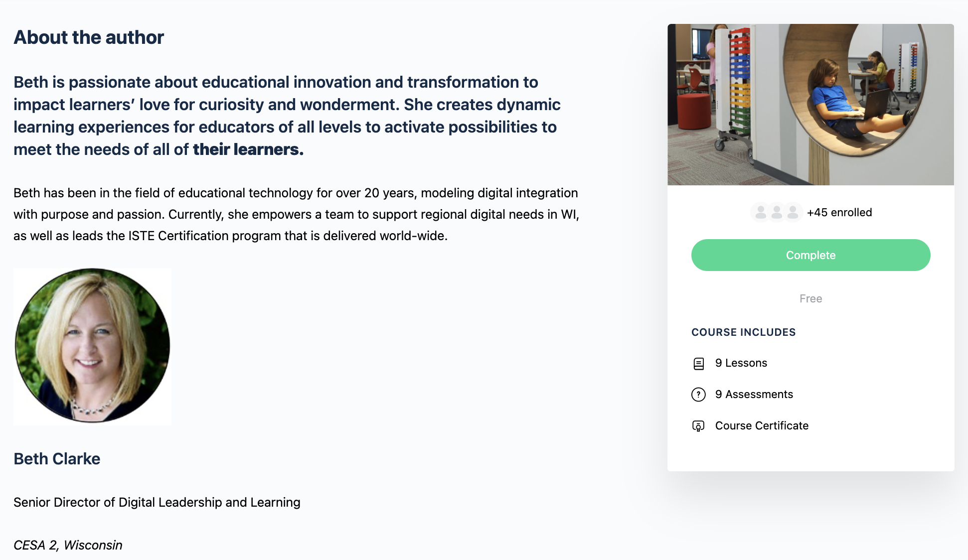
Task: Click the paragraph mentioning ISTE Certification program
Action: tap(296, 214)
